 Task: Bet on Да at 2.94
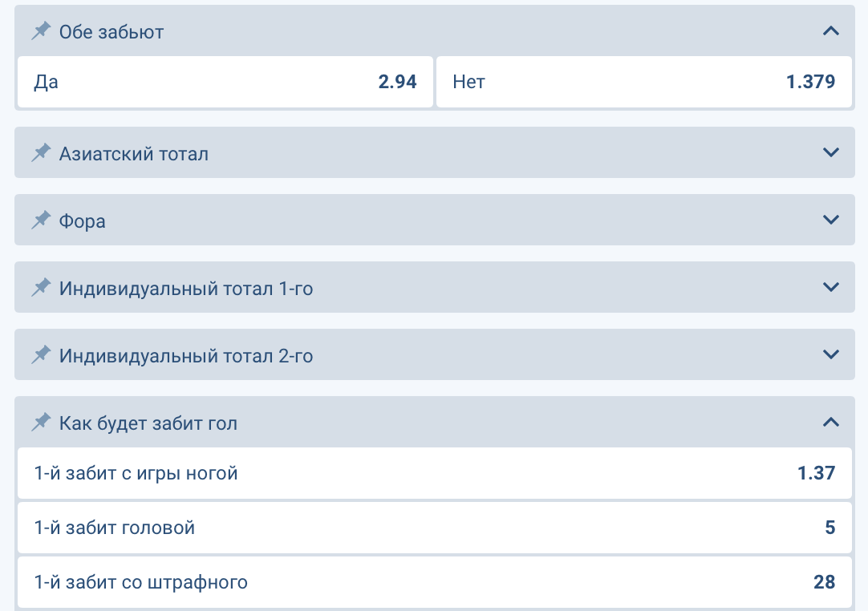pyautogui.click(x=225, y=82)
